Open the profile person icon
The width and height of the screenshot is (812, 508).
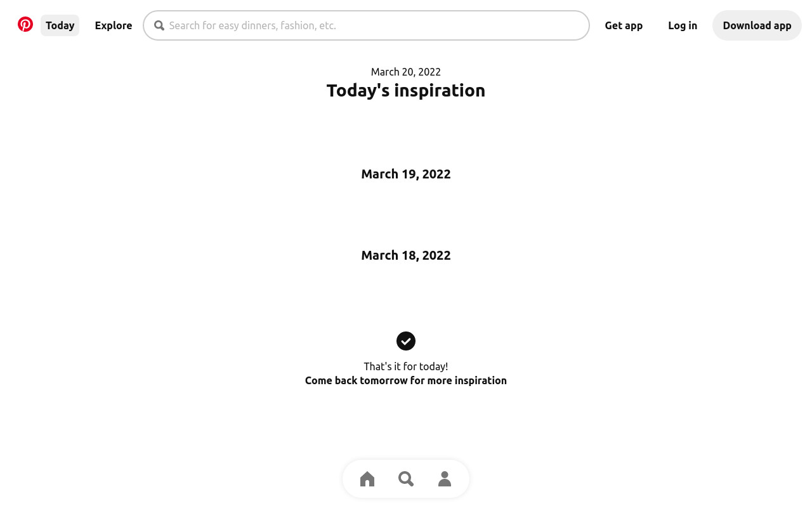(445, 479)
